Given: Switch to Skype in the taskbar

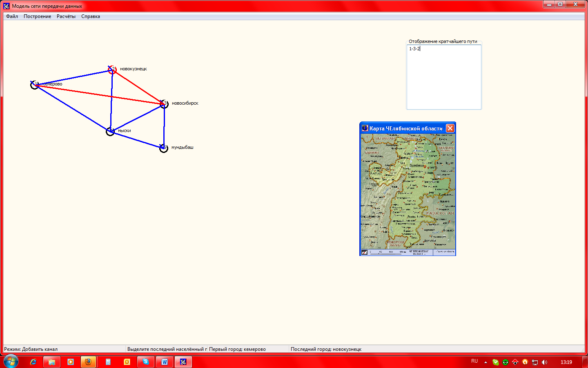Looking at the screenshot, I should 146,362.
